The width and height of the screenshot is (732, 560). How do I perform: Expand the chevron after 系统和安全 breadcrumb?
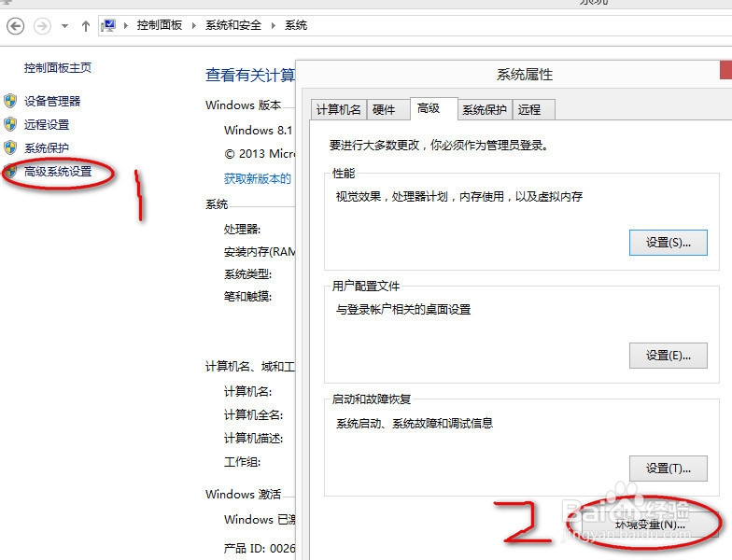[273, 26]
